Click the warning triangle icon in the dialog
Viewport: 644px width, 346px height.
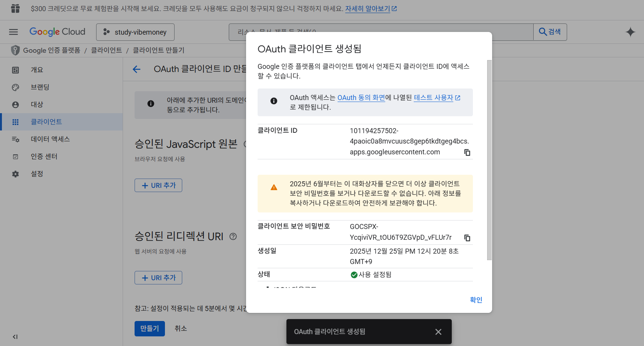click(274, 187)
